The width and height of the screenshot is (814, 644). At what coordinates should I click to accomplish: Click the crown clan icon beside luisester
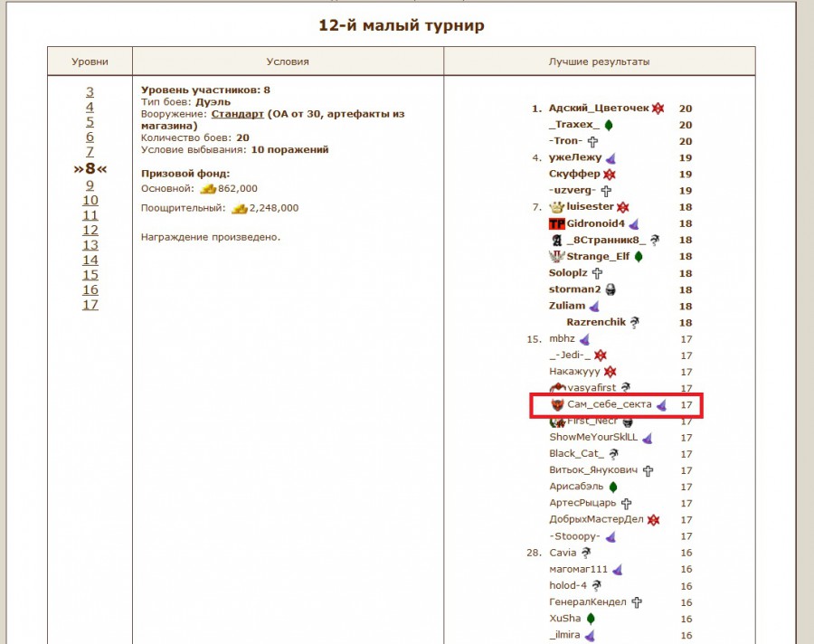pyautogui.click(x=556, y=207)
